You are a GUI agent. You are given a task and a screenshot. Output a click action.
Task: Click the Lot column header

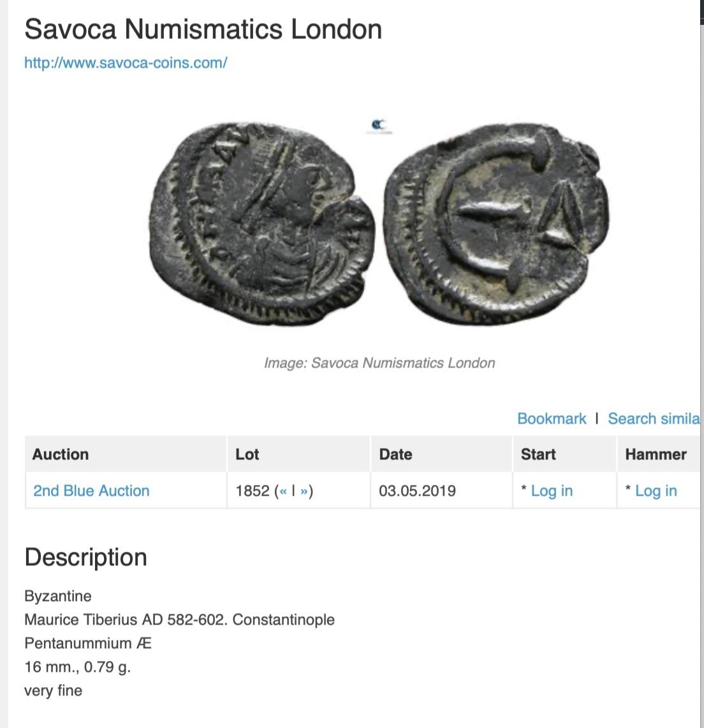tap(247, 454)
